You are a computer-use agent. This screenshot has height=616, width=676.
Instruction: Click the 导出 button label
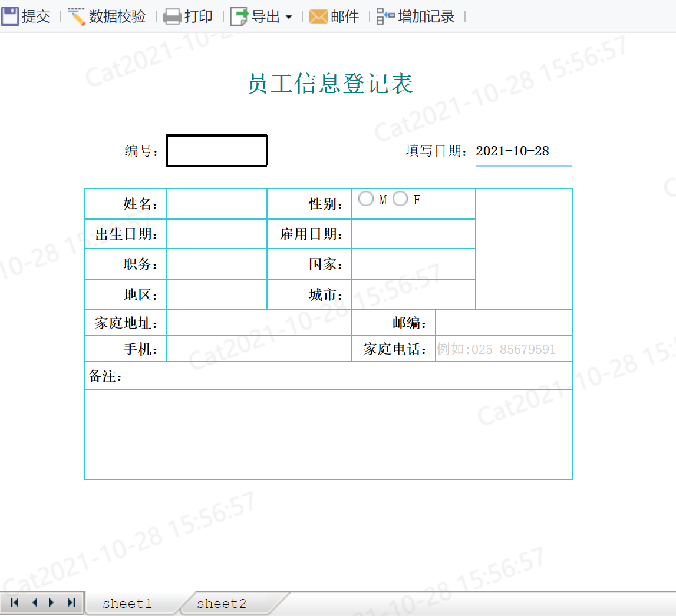266,17
